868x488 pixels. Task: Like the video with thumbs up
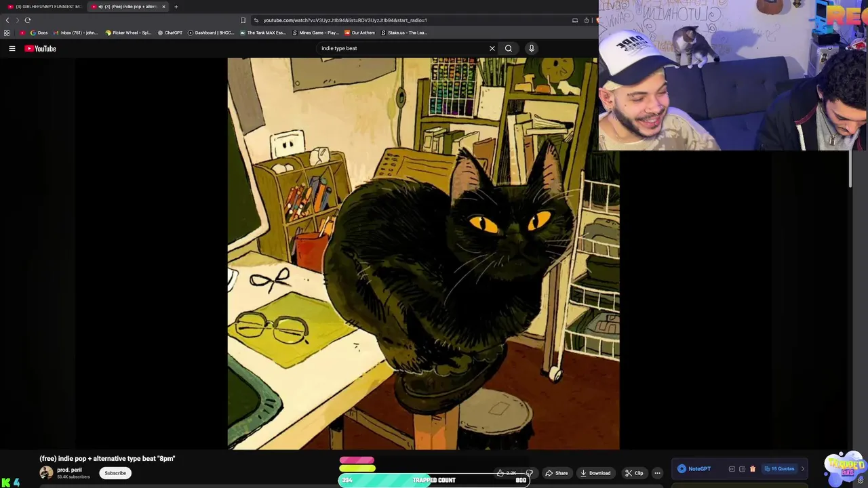pos(506,473)
